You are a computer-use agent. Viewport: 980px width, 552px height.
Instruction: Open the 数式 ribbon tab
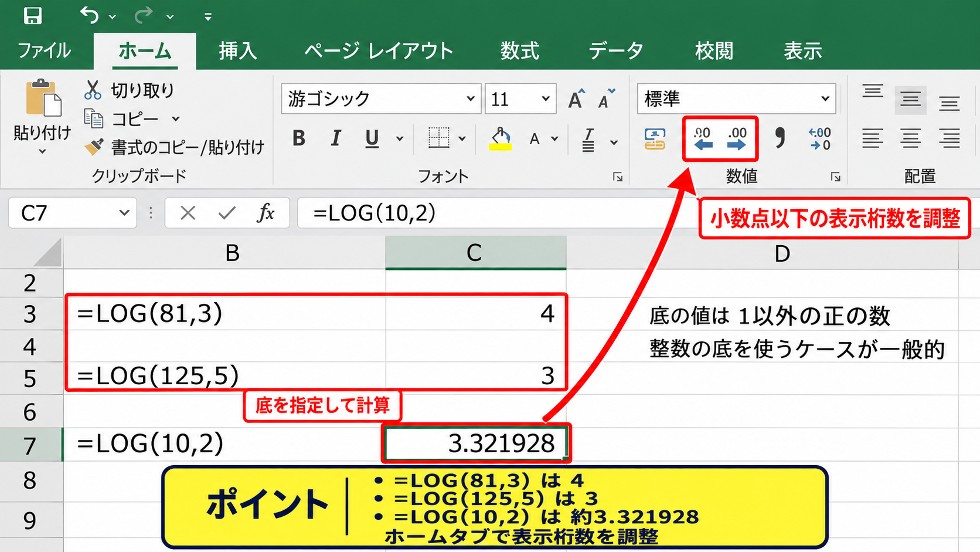coord(520,51)
